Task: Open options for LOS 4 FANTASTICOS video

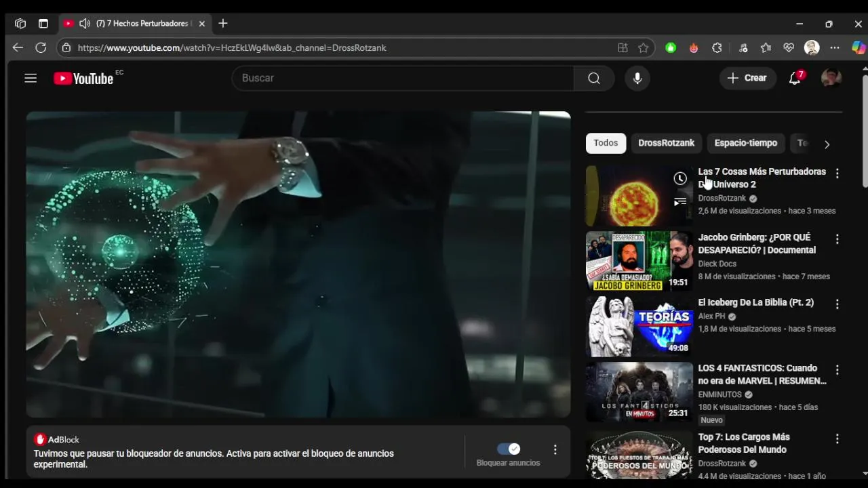Action: point(837,370)
